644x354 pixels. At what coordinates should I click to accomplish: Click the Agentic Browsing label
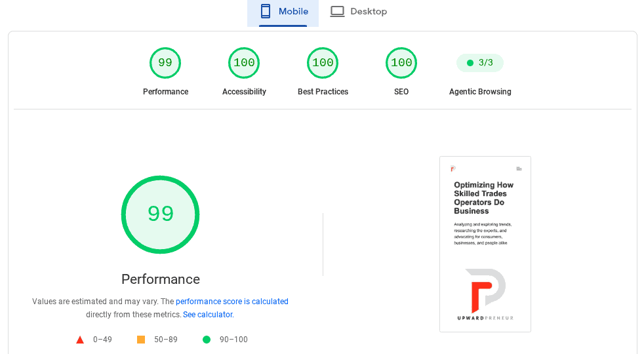(x=480, y=92)
